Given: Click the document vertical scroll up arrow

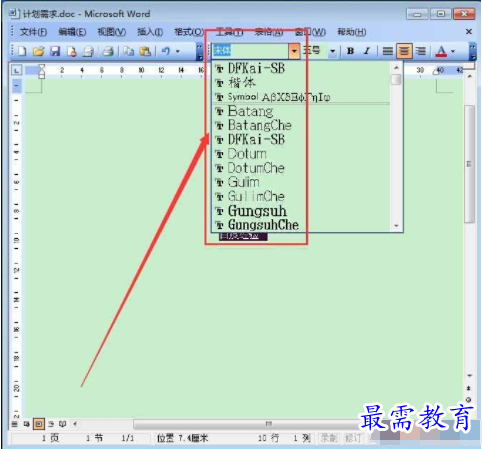Looking at the screenshot, I should tap(469, 76).
